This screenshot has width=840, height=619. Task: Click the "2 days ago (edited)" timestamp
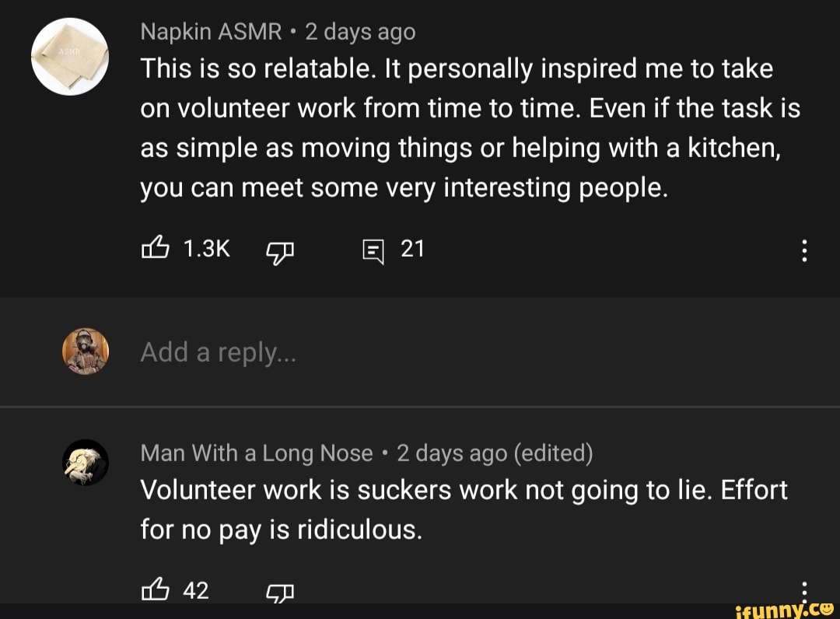pyautogui.click(x=494, y=453)
